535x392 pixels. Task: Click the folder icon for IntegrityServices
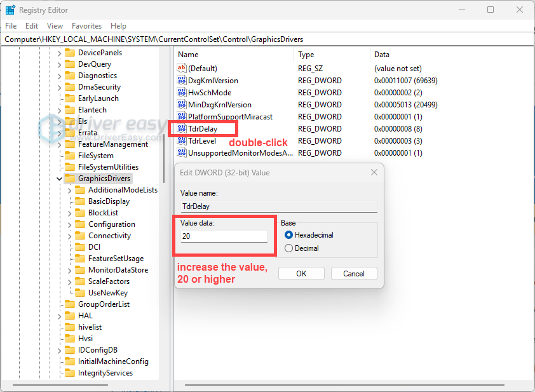pos(70,373)
